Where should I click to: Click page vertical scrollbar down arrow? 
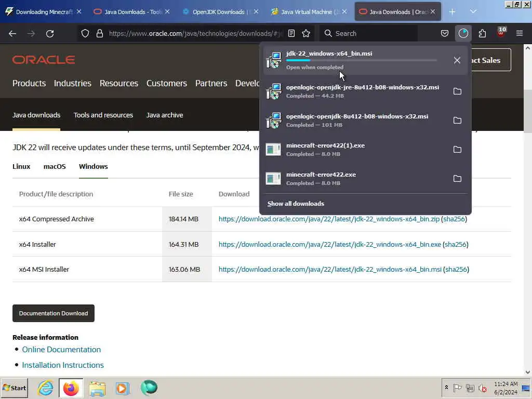click(x=528, y=372)
